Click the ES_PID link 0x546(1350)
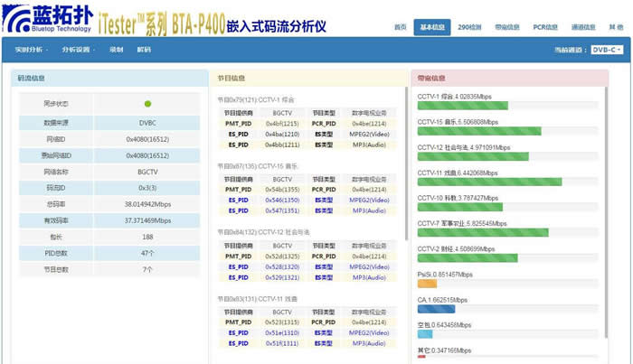633x364 pixels. (x=282, y=200)
